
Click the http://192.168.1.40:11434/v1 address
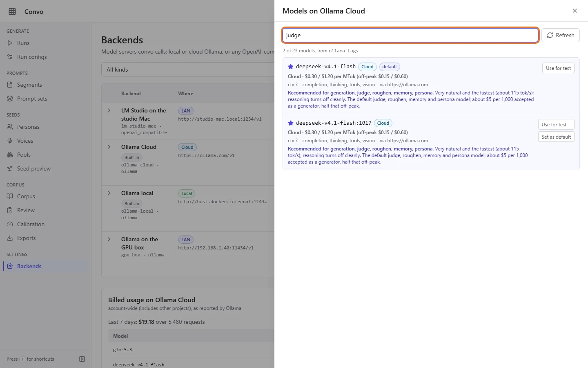click(216, 248)
